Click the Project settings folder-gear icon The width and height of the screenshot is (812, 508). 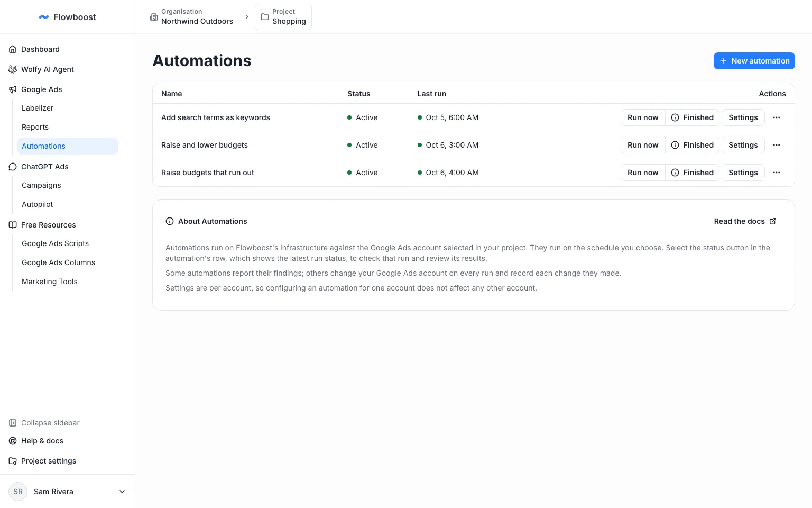tap(13, 461)
